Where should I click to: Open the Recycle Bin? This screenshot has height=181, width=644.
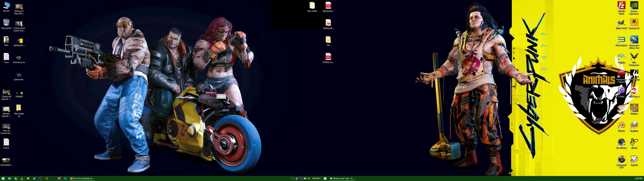6,24
